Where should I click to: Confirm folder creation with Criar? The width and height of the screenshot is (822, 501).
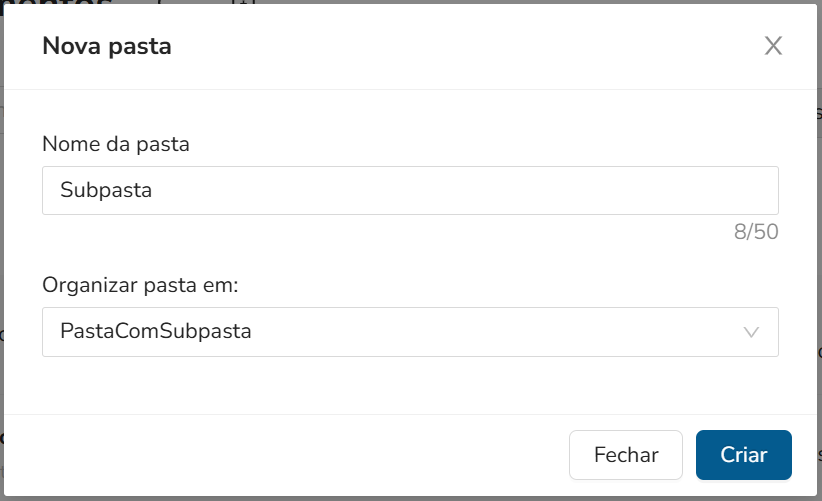point(743,455)
